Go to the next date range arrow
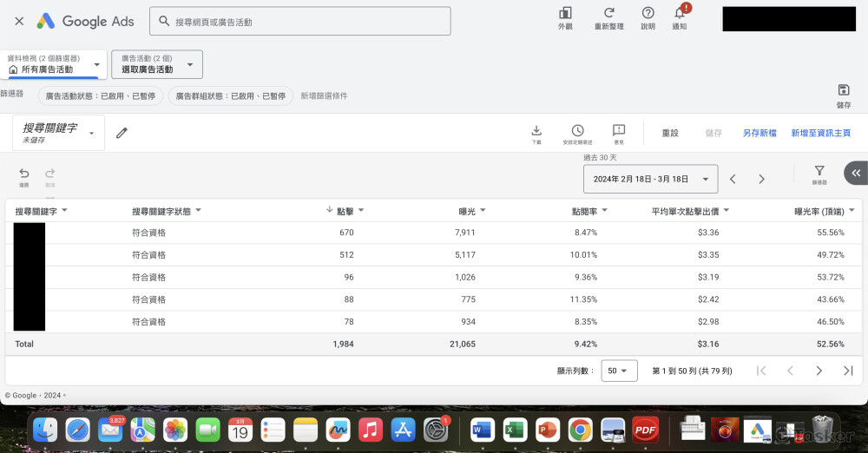The height and width of the screenshot is (453, 868). tap(762, 179)
